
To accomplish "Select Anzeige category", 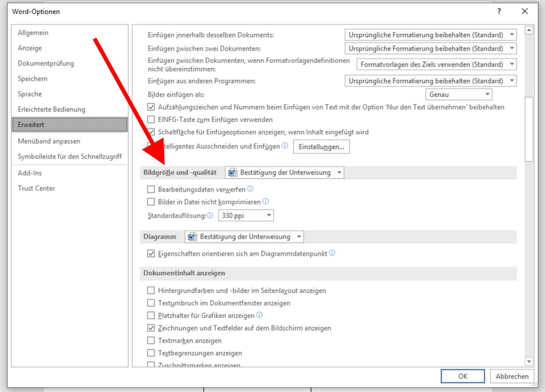I will tap(70, 48).
